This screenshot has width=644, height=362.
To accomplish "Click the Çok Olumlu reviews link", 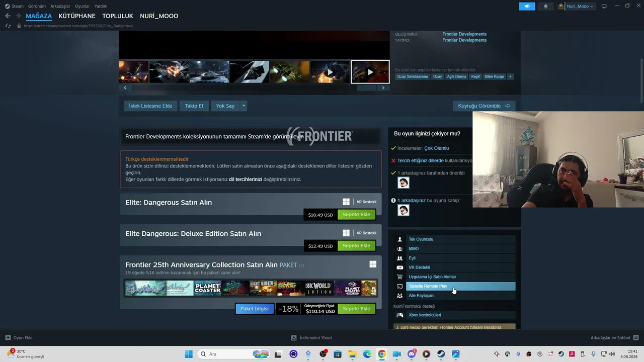I will (x=436, y=148).
